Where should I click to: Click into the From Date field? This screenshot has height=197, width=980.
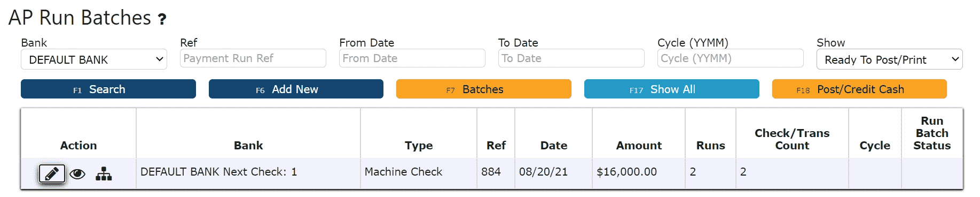(x=412, y=58)
